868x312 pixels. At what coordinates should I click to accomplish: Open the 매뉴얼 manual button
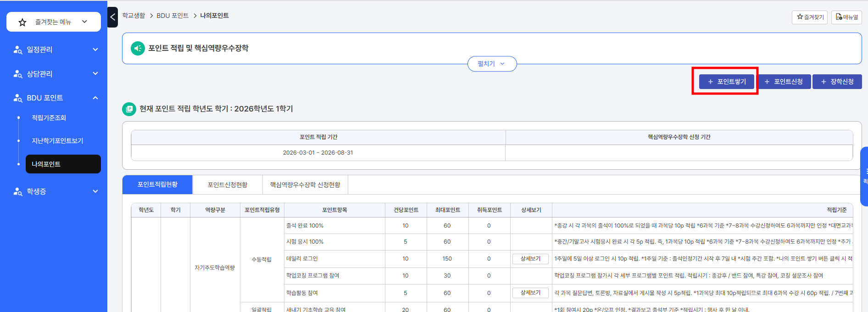click(x=846, y=17)
